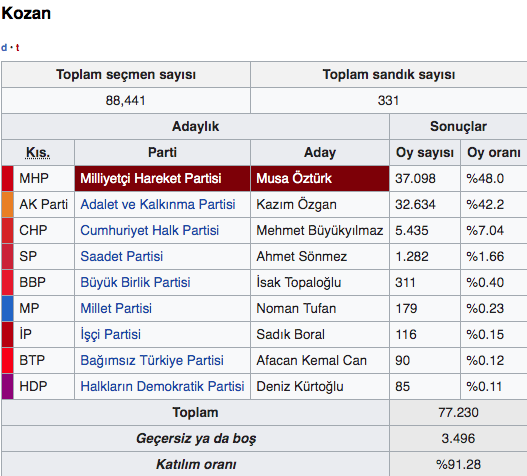Viewport: 527px width, 476px height.
Task: Click the AK Parti abbreviation cell
Action: tap(43, 204)
